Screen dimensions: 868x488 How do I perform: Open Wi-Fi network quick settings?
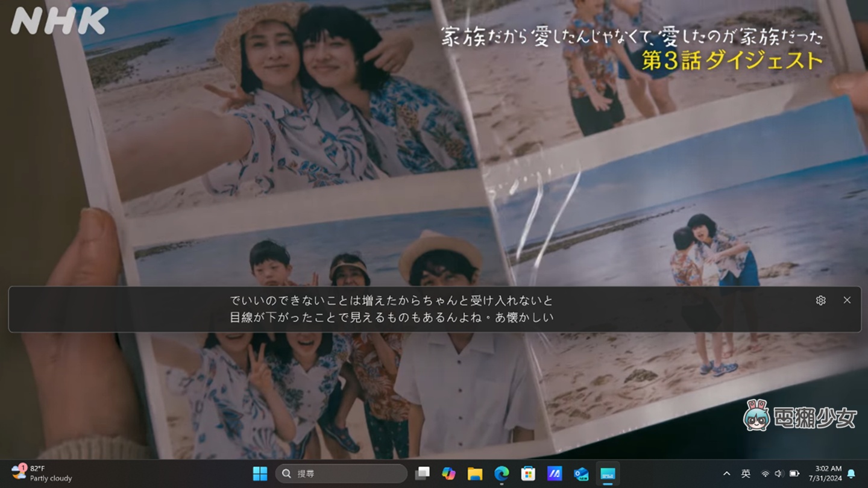point(766,474)
